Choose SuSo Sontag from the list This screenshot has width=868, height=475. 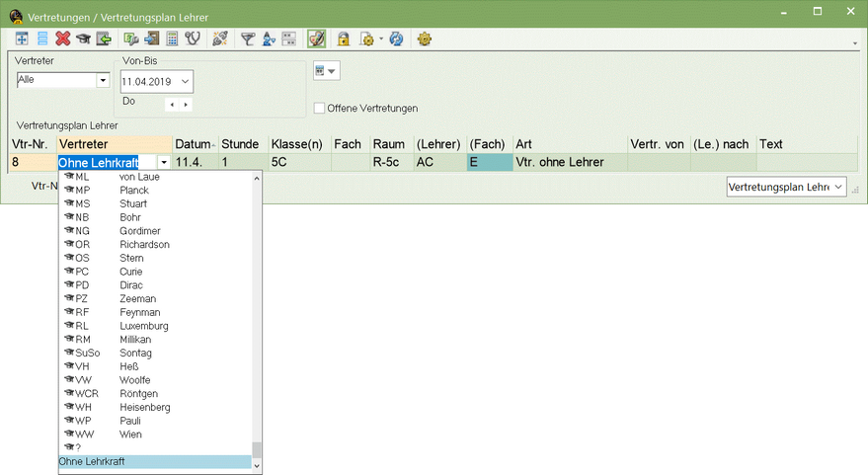(155, 353)
